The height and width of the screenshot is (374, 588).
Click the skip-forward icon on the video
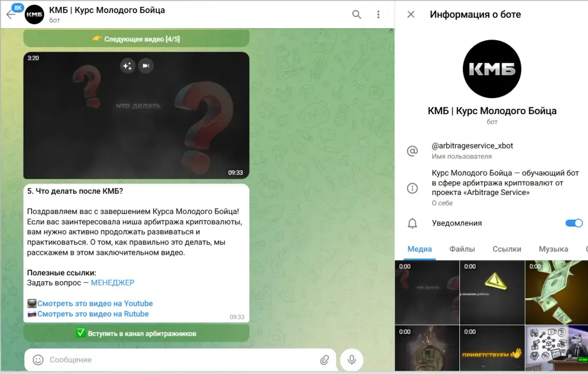(x=145, y=66)
